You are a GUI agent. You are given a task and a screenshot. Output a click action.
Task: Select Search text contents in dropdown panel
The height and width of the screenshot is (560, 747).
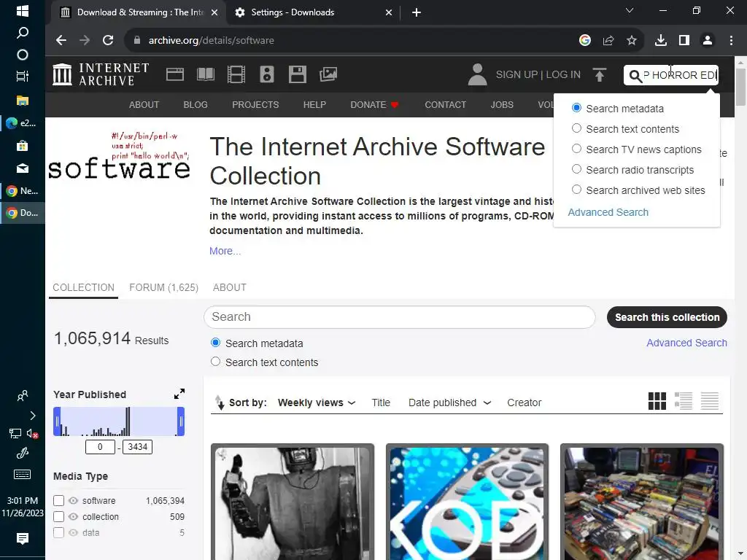pyautogui.click(x=576, y=128)
